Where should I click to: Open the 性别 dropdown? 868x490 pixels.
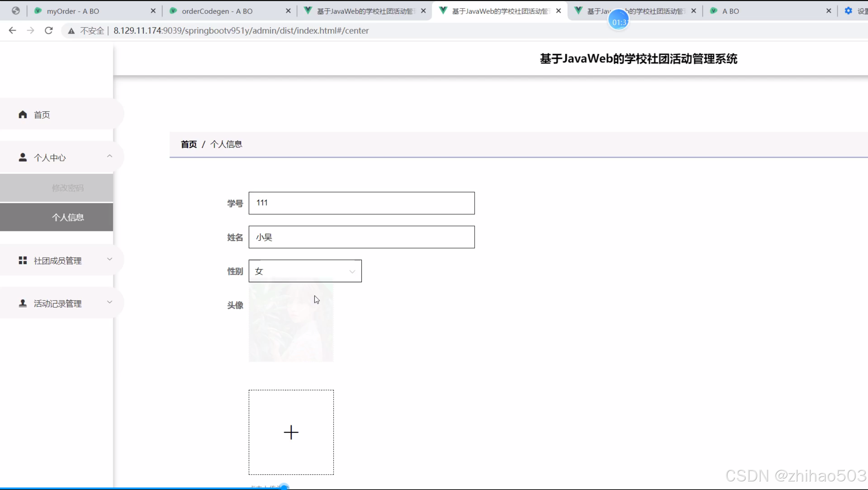pos(305,271)
